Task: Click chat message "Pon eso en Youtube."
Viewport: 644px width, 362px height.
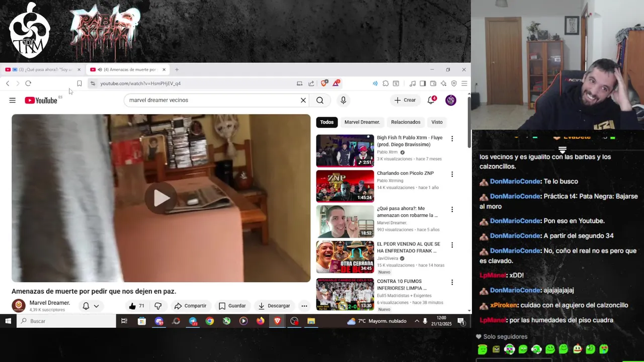Action: (x=574, y=221)
